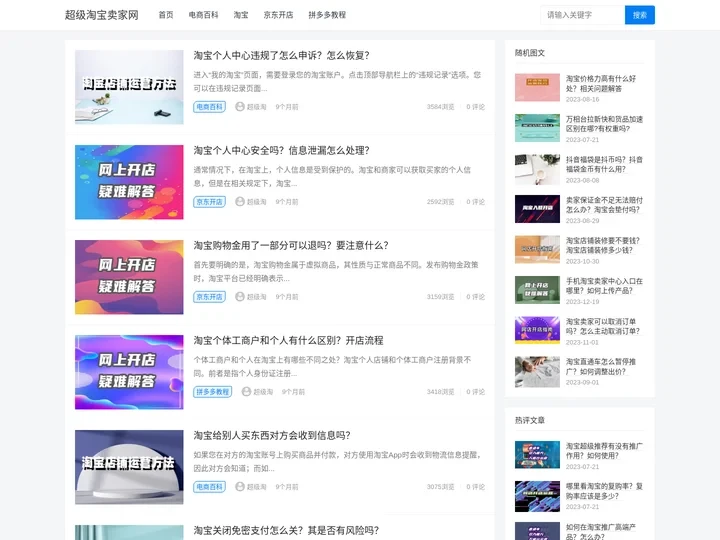Image resolution: width=720 pixels, height=540 pixels.
Task: Click sidebar thumbnail for 淘宝价格力 post
Action: pos(537,87)
